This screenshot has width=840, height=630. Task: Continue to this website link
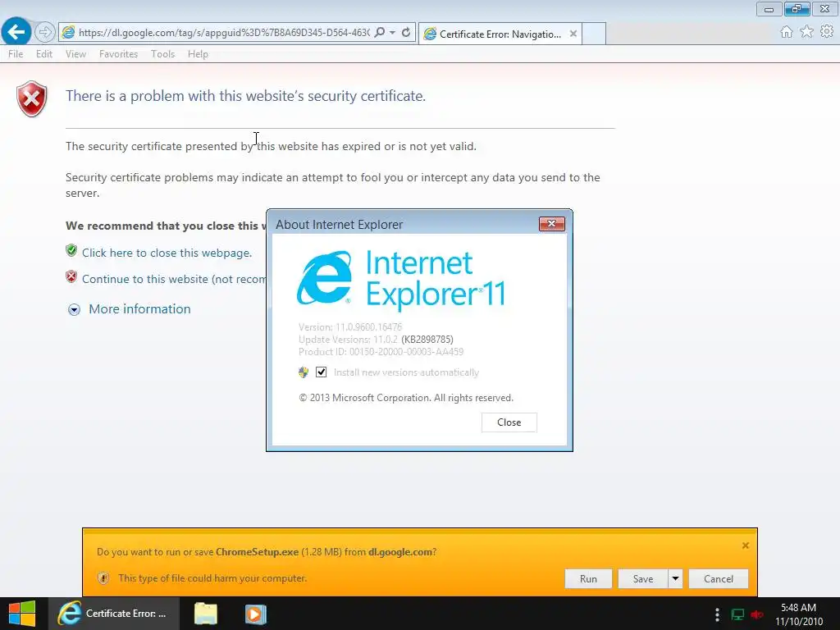click(174, 279)
